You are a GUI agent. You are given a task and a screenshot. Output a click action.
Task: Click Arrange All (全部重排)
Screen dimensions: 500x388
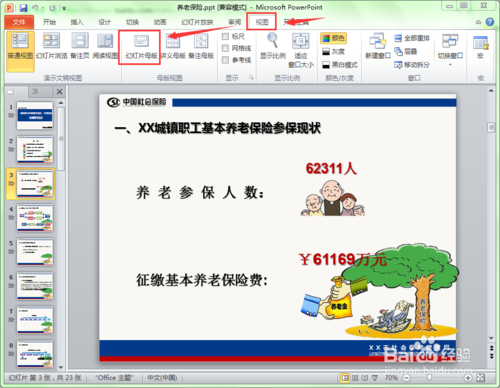tap(412, 38)
